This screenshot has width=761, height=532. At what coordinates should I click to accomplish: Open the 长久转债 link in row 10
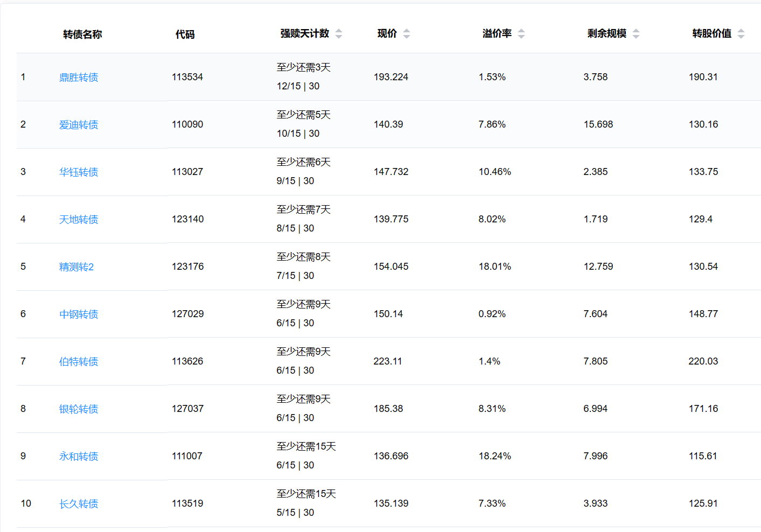pos(79,504)
